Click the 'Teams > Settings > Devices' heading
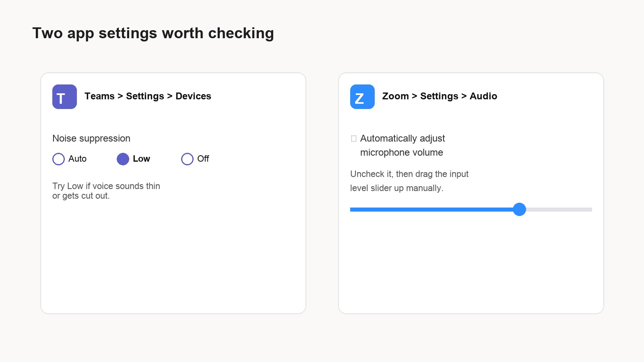The height and width of the screenshot is (362, 644). [x=148, y=96]
